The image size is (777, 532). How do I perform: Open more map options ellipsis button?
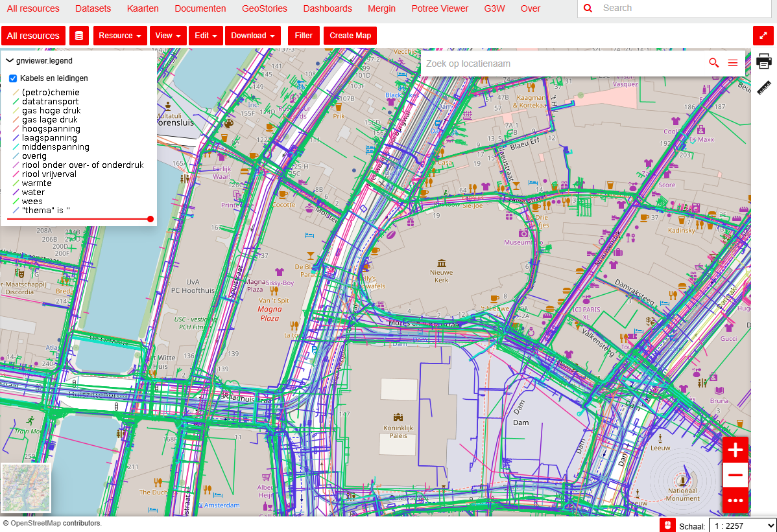pyautogui.click(x=735, y=500)
